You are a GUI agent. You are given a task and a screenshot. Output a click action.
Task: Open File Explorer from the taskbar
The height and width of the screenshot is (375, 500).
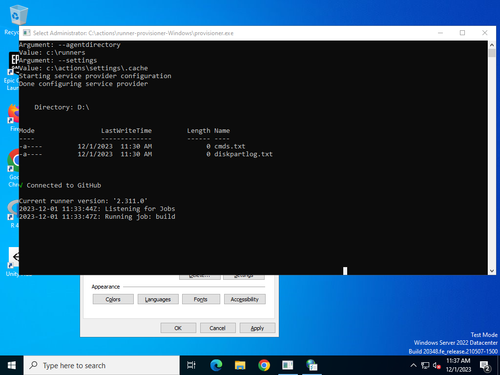pyautogui.click(x=240, y=365)
